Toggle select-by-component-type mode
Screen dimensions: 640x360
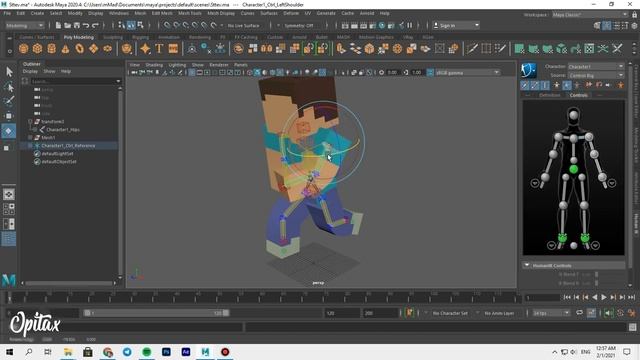(x=141, y=25)
